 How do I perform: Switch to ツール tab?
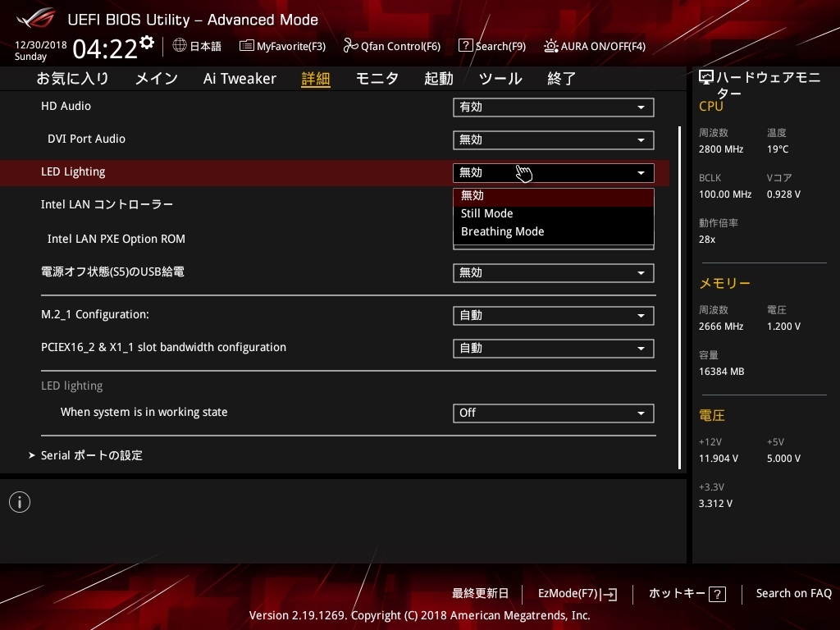[x=500, y=79]
